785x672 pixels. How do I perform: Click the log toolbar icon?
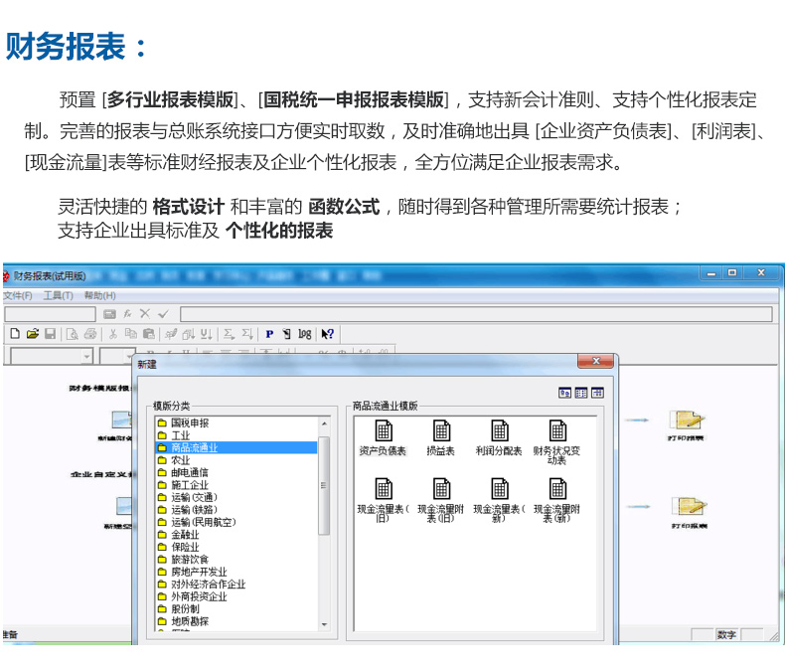pyautogui.click(x=305, y=334)
